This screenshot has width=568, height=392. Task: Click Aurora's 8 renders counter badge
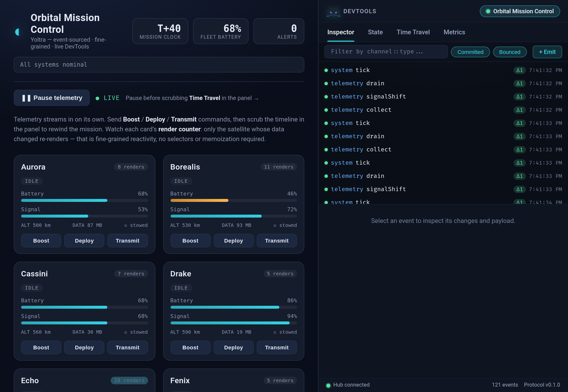tap(131, 167)
